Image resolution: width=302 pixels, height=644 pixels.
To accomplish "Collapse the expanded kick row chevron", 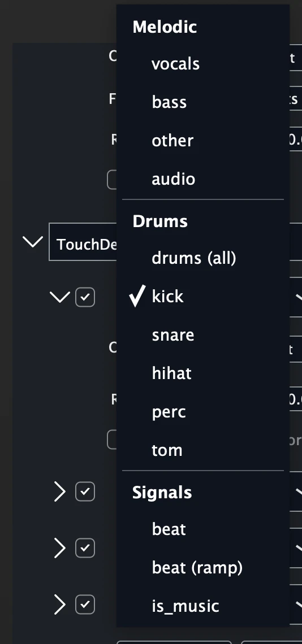I will (59, 297).
